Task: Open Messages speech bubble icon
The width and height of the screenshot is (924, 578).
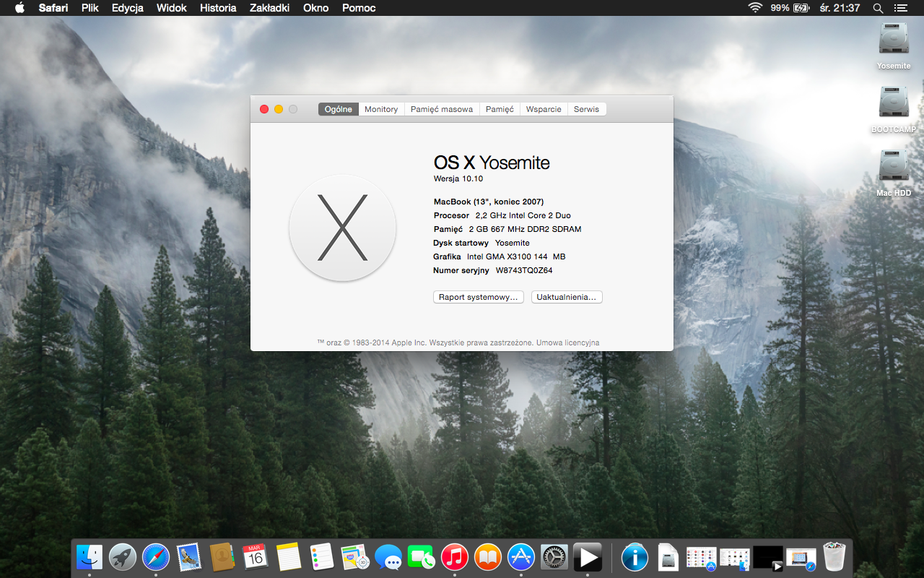Action: pyautogui.click(x=388, y=557)
